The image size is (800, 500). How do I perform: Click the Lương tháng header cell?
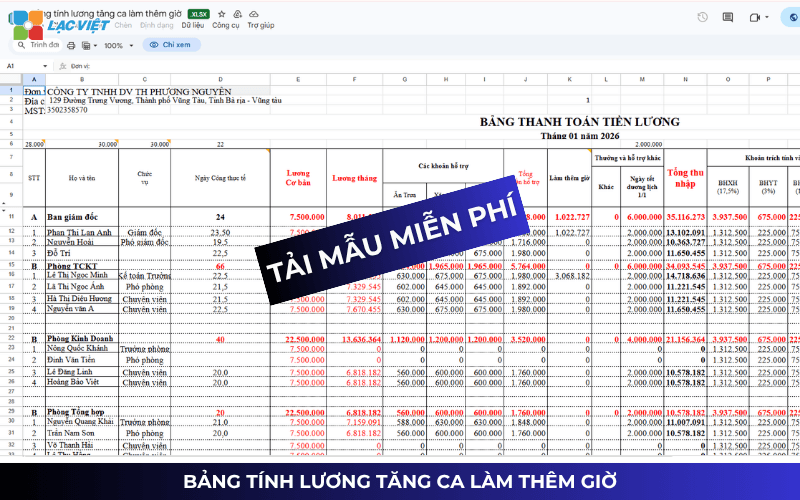pyautogui.click(x=355, y=178)
